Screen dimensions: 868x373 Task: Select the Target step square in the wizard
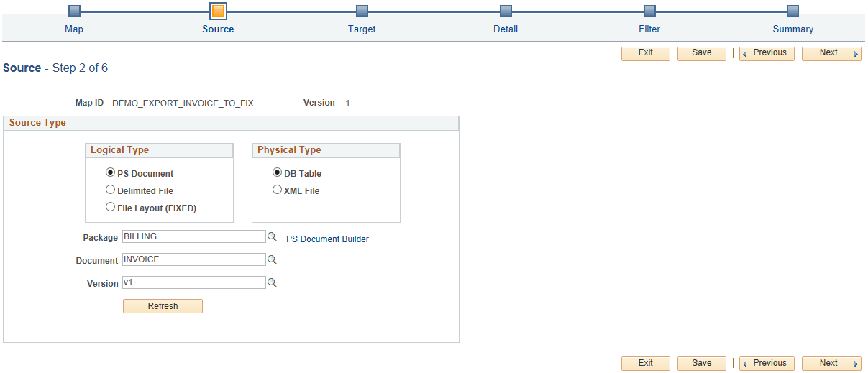pos(362,11)
